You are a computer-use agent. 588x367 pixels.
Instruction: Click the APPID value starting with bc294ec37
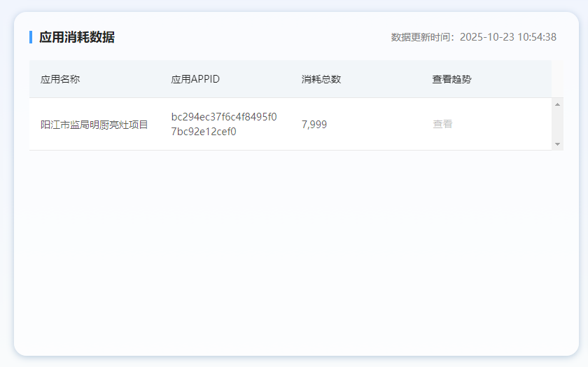(x=224, y=117)
